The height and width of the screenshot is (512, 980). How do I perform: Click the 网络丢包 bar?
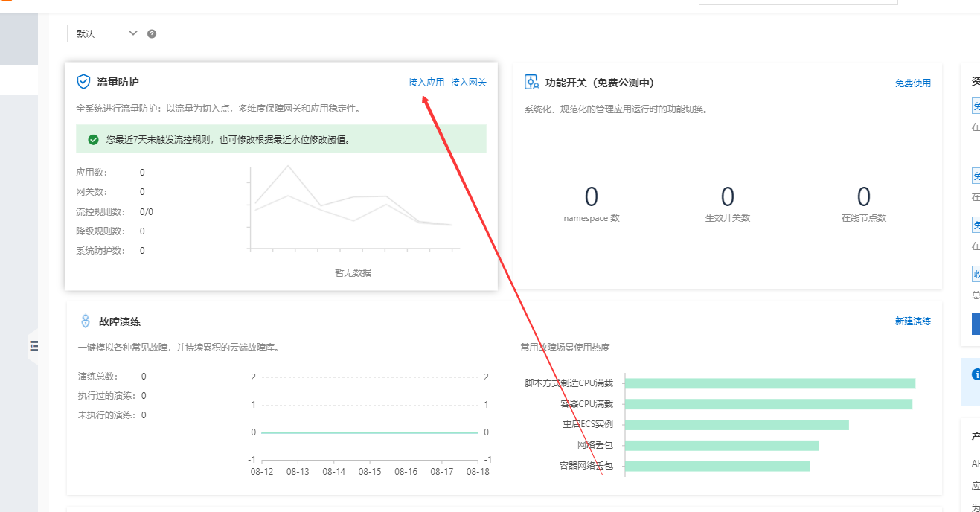click(722, 446)
